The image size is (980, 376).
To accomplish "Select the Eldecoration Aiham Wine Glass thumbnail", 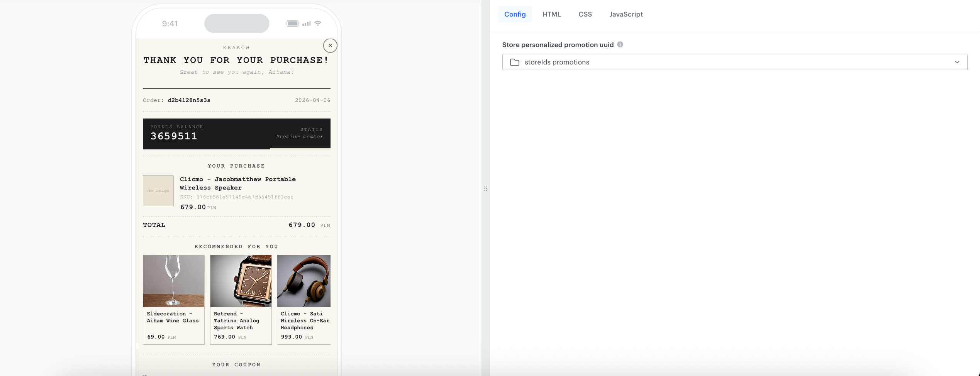I will [x=173, y=281].
